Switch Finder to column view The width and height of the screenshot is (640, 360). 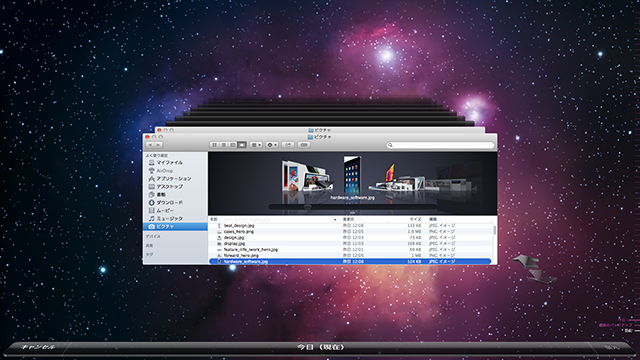(233, 145)
